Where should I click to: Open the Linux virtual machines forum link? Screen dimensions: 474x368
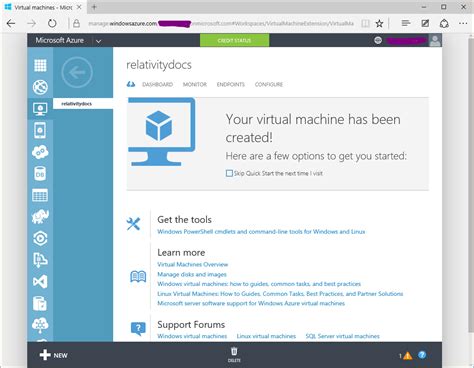pyautogui.click(x=266, y=336)
